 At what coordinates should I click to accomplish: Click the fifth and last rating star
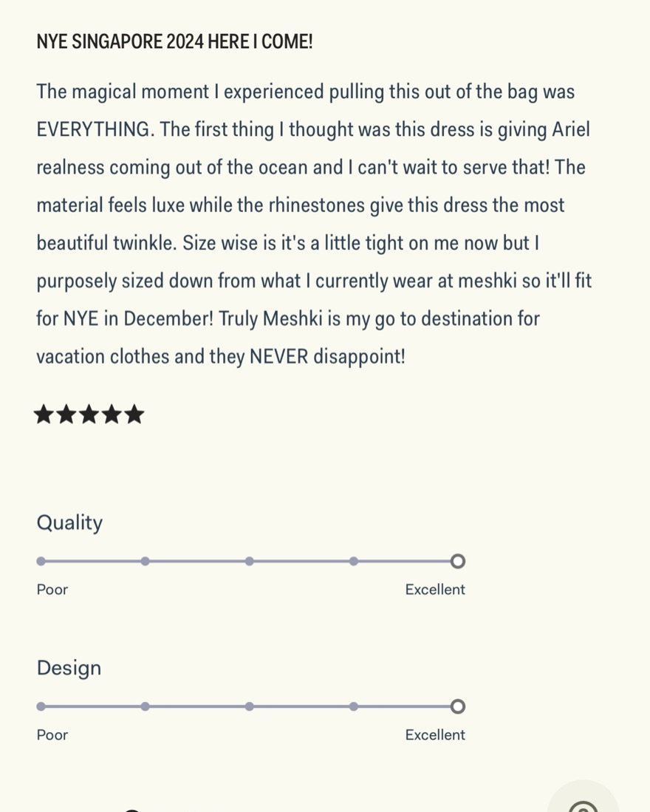coord(134,414)
